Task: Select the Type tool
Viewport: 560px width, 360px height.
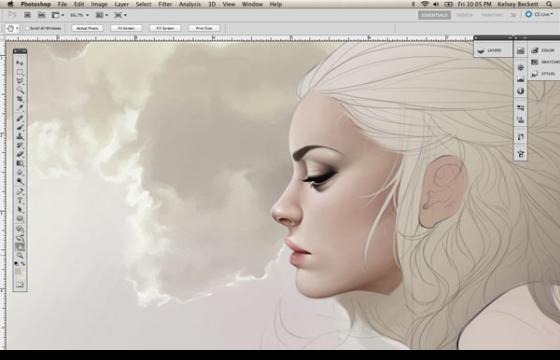Action: (x=20, y=200)
